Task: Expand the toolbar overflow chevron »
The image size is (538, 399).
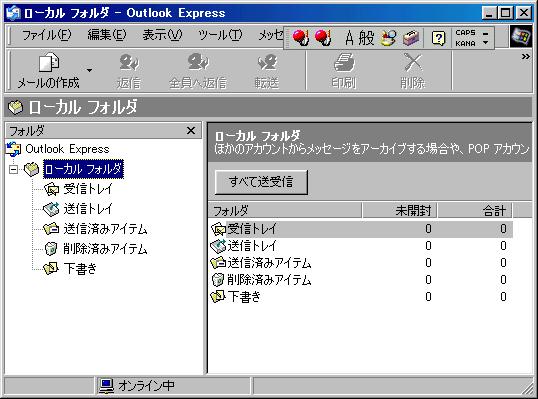Action: pyautogui.click(x=526, y=57)
